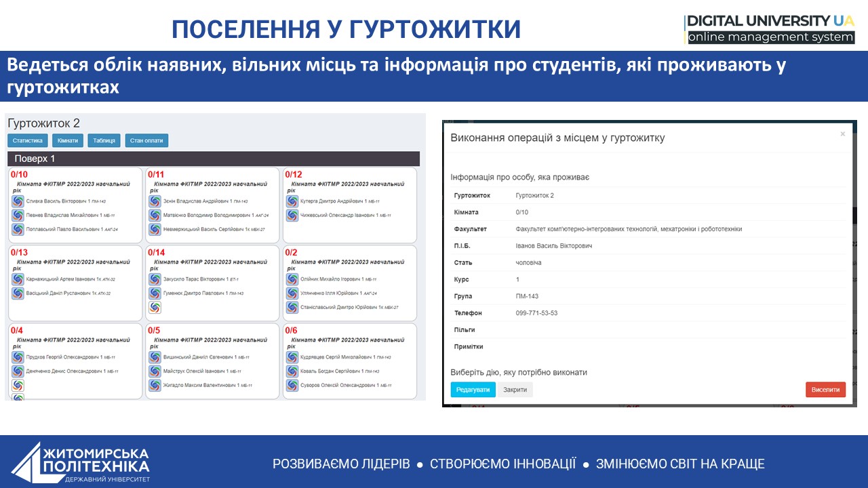Click icon beside Деняченко Денис Олександрович
Viewport: 868px width, 488px height.
18,371
